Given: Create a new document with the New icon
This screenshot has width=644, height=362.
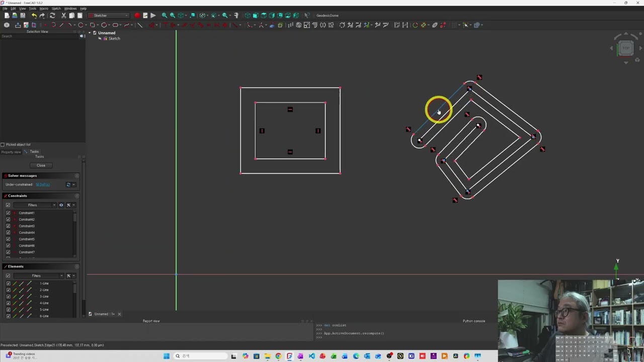Looking at the screenshot, I should pos(7,16).
